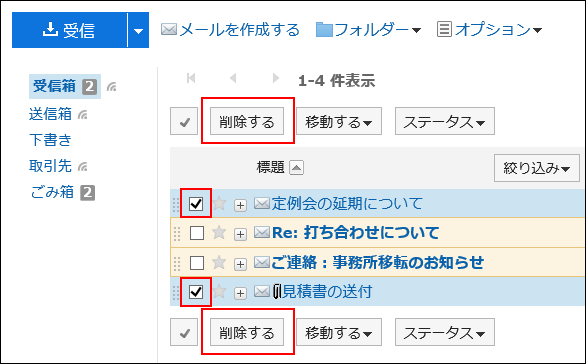Click the 1-4 件表示 count text

coord(336,80)
